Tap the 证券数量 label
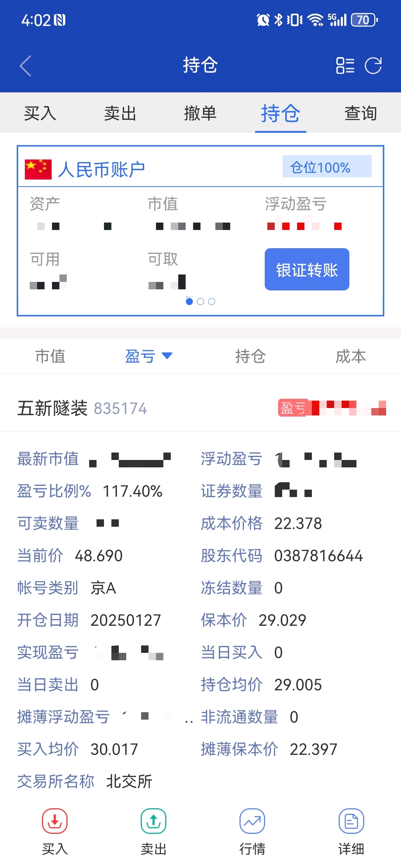The height and width of the screenshot is (868, 401). pos(232,491)
